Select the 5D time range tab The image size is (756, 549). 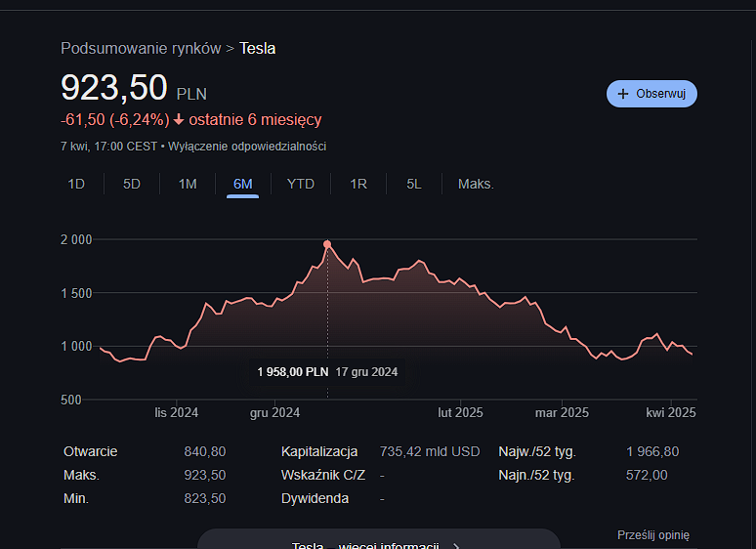click(x=132, y=184)
